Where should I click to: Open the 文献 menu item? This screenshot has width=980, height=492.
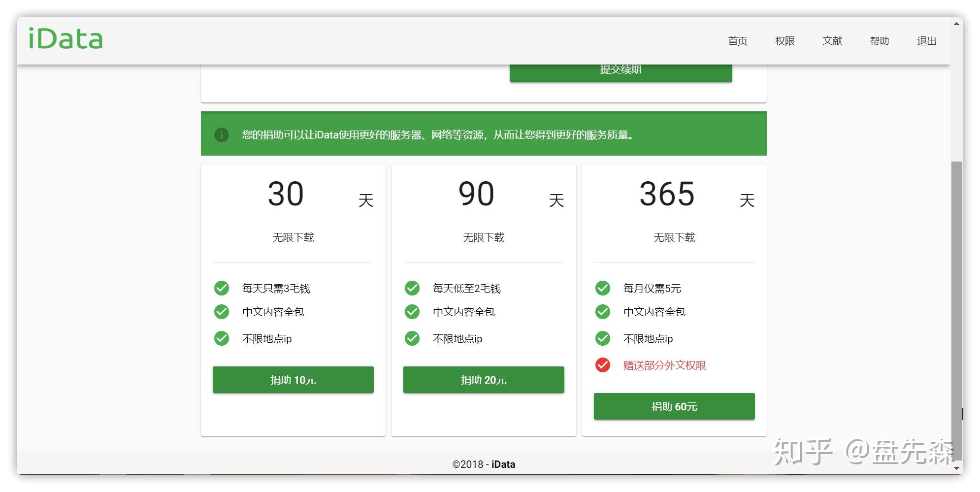832,41
